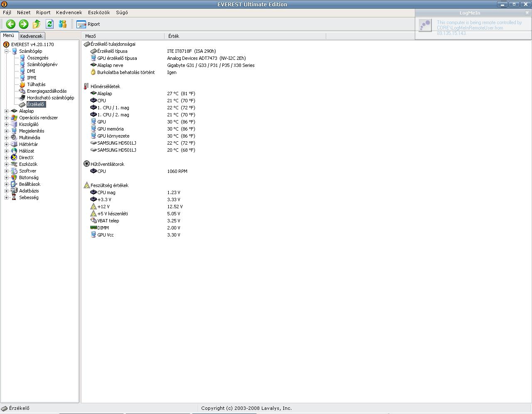The width and height of the screenshot is (532, 414).
Task: Select the DMI tree item
Action: click(x=31, y=71)
